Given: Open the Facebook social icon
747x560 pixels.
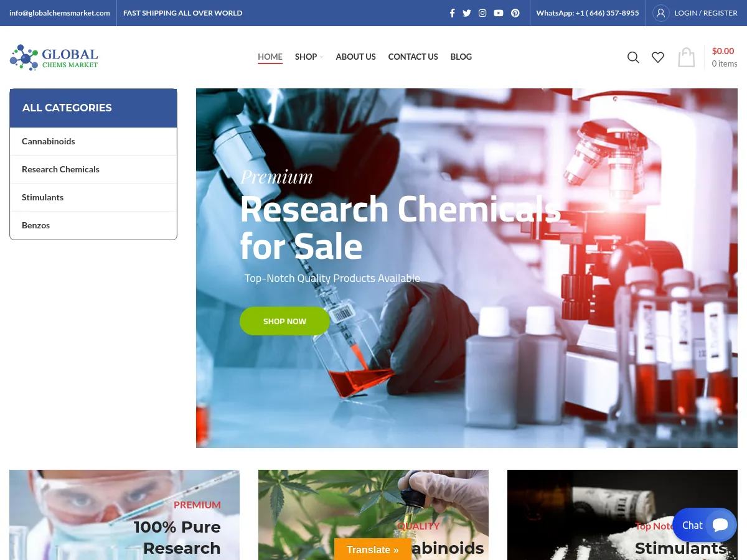Looking at the screenshot, I should click(x=452, y=12).
